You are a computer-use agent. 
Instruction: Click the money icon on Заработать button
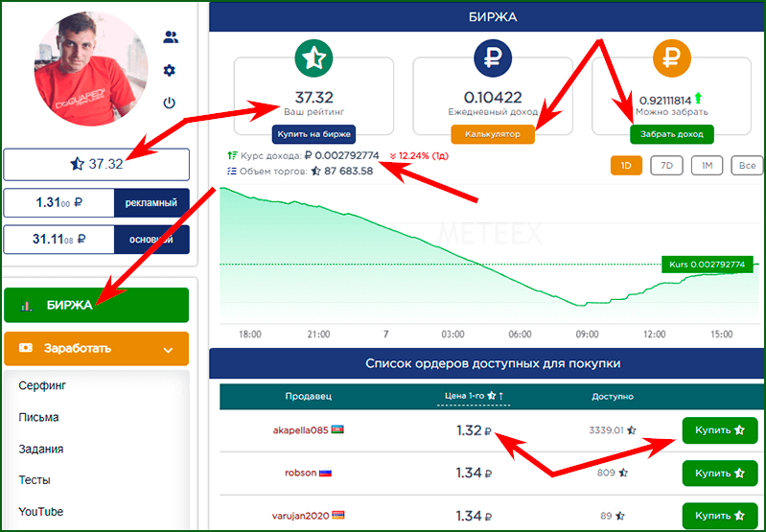25,348
